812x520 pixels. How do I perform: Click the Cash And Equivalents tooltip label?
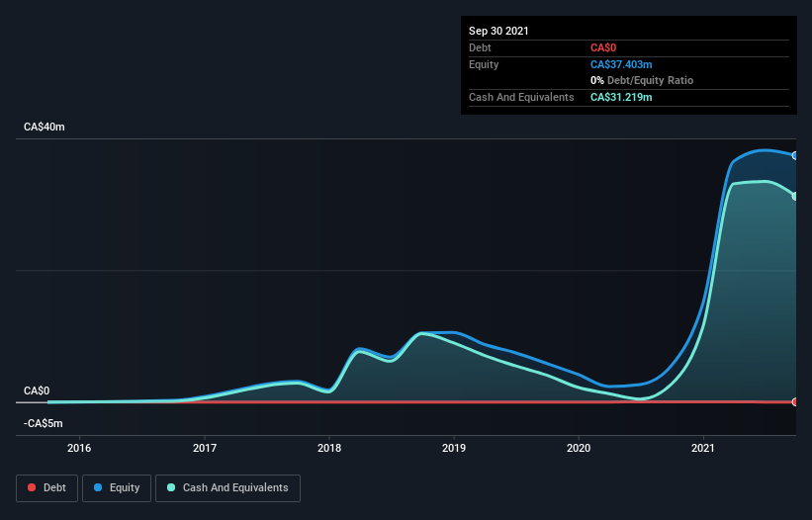pyautogui.click(x=521, y=97)
